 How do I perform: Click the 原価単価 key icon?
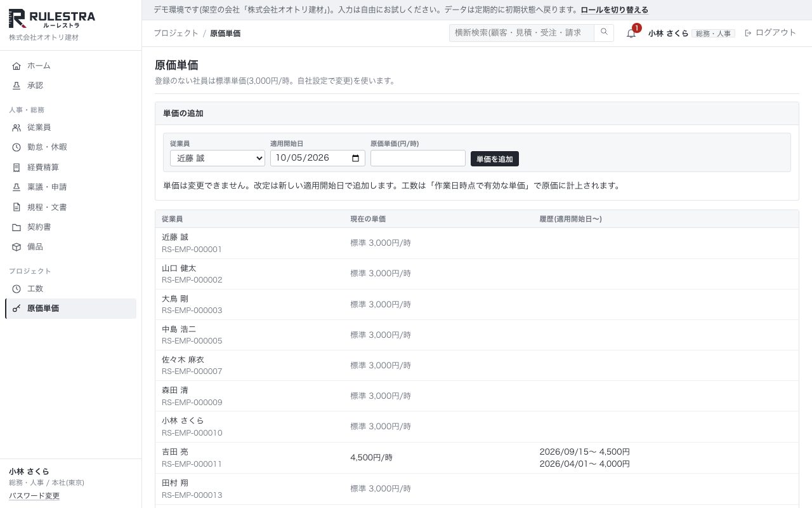(16, 309)
